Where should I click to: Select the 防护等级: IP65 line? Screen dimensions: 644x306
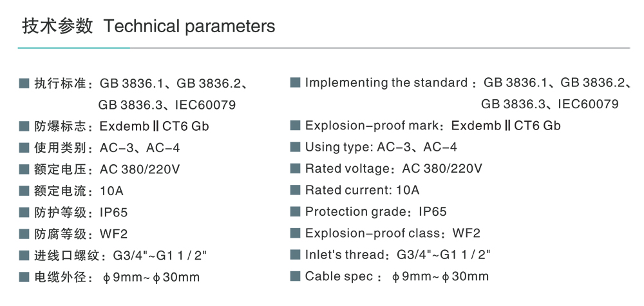point(81,212)
